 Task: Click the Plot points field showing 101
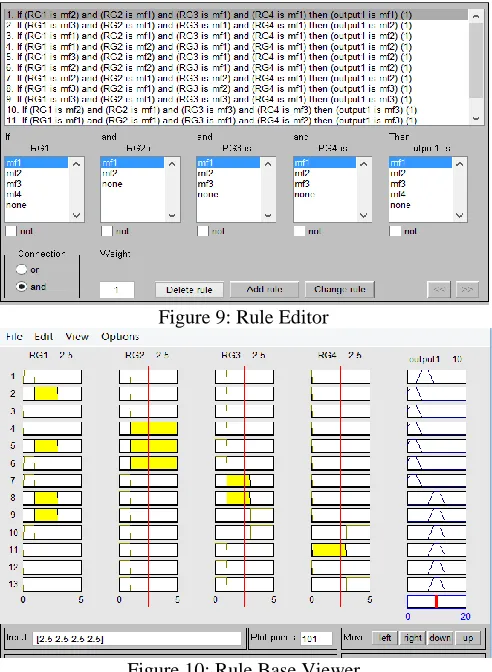coord(316,639)
